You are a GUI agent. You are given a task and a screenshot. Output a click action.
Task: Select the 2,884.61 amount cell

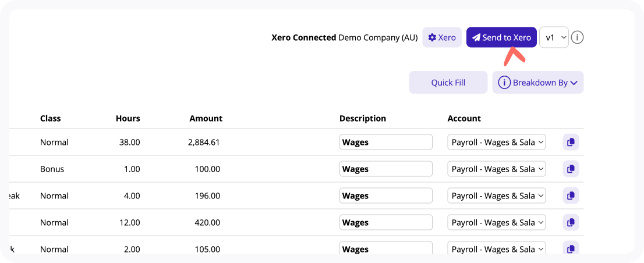pyautogui.click(x=204, y=143)
